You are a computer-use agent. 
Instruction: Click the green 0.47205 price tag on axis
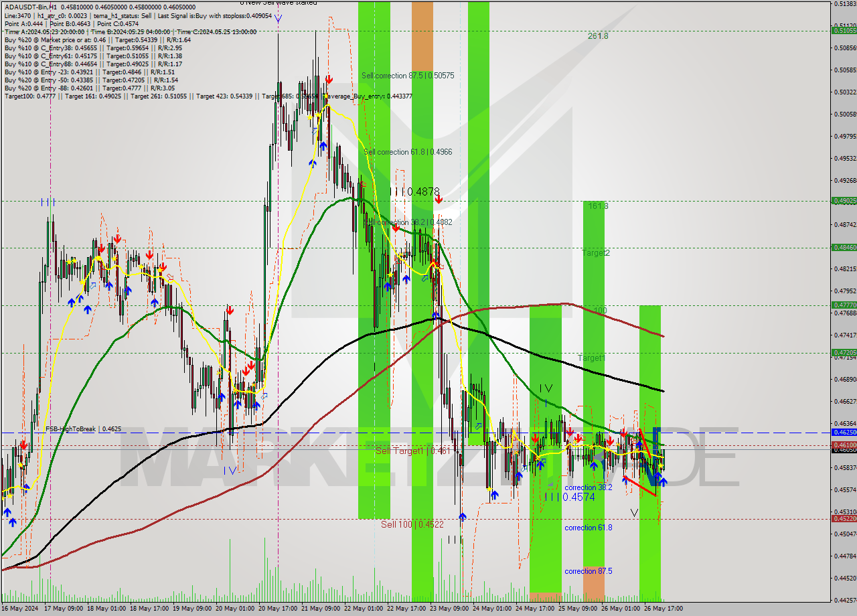pyautogui.click(x=844, y=352)
